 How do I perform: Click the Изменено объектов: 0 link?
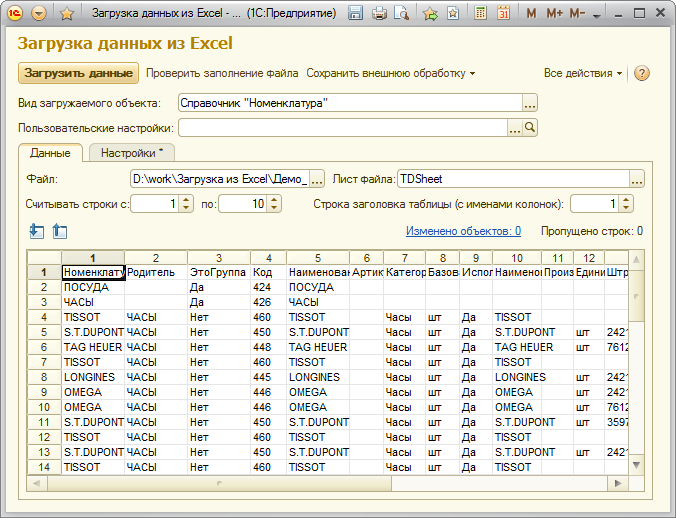pyautogui.click(x=462, y=231)
